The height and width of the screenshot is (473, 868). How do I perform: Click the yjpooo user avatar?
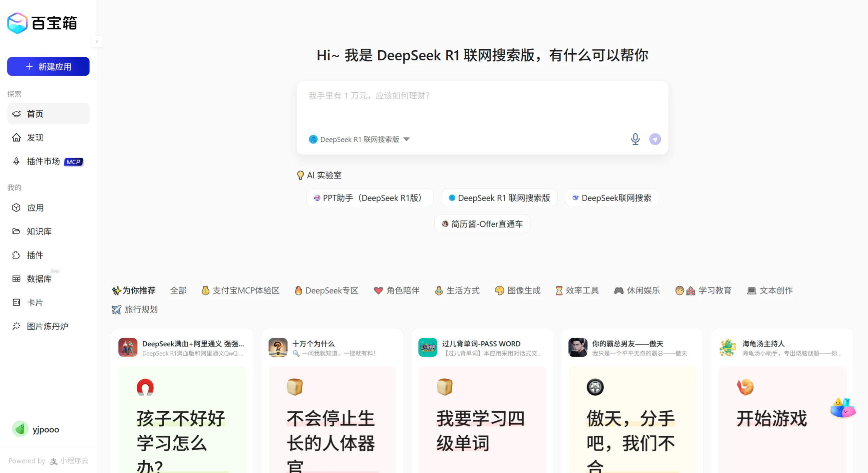(20, 429)
